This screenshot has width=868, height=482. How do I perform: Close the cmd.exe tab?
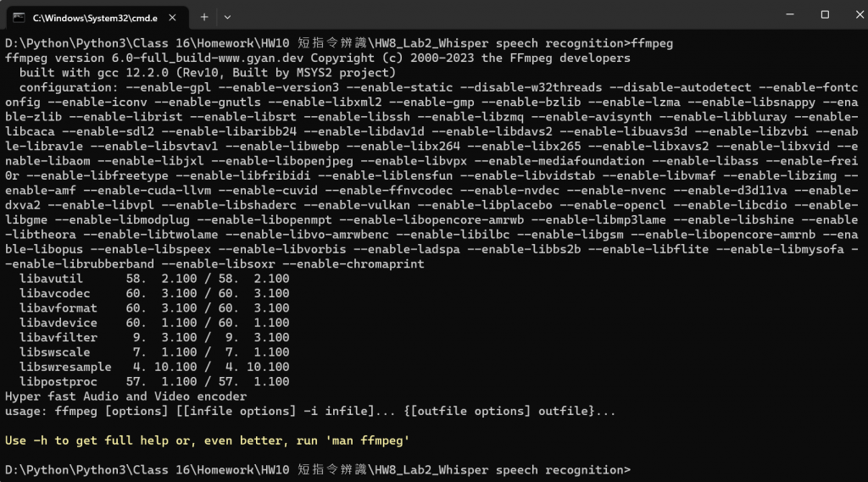[x=172, y=18]
